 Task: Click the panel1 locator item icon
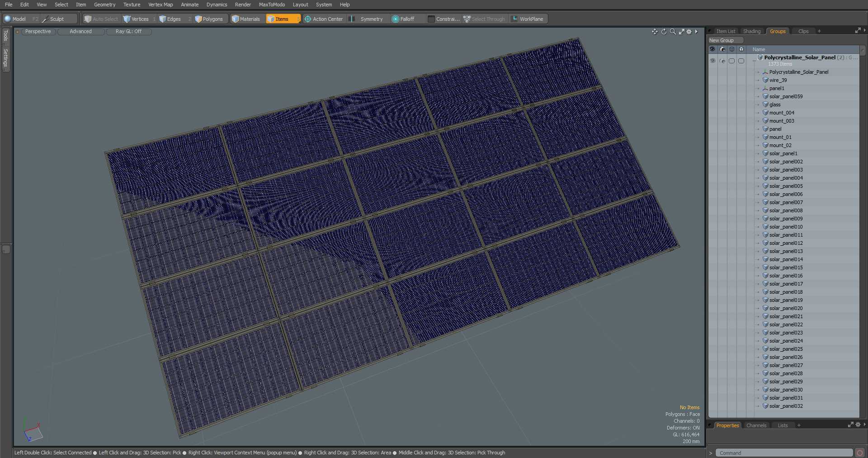765,88
